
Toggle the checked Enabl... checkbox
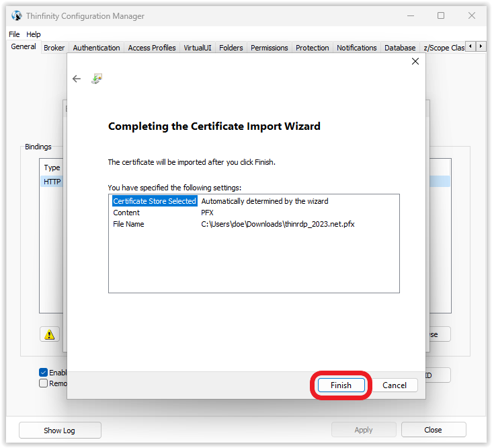pos(43,373)
